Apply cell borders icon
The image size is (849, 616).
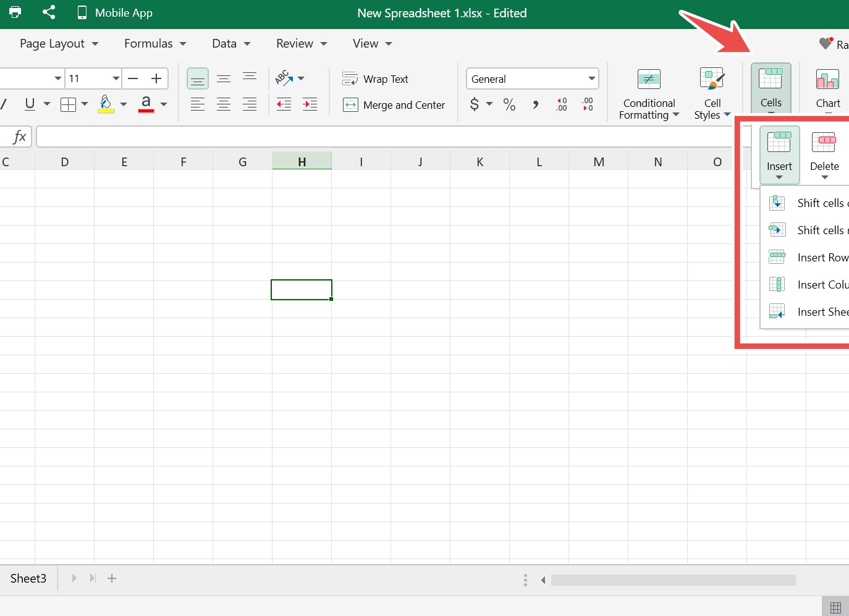69,104
